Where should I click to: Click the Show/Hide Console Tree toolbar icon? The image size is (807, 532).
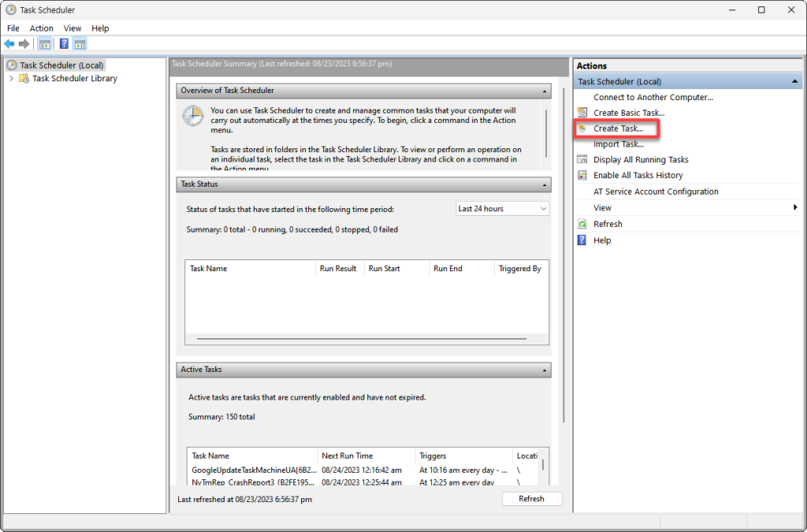(45, 44)
